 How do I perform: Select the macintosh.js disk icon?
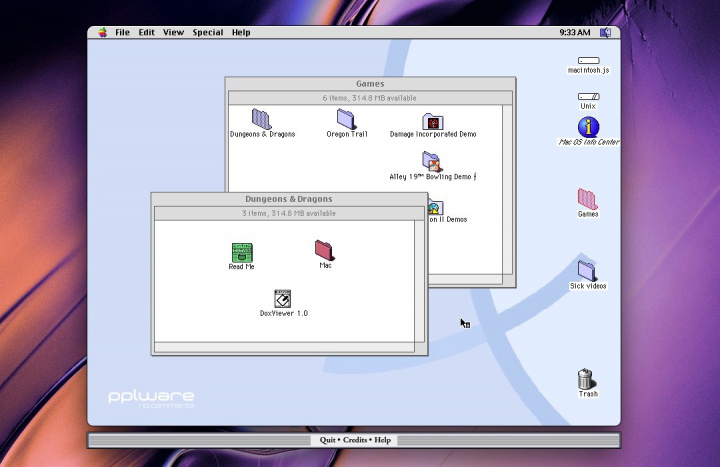[588, 61]
